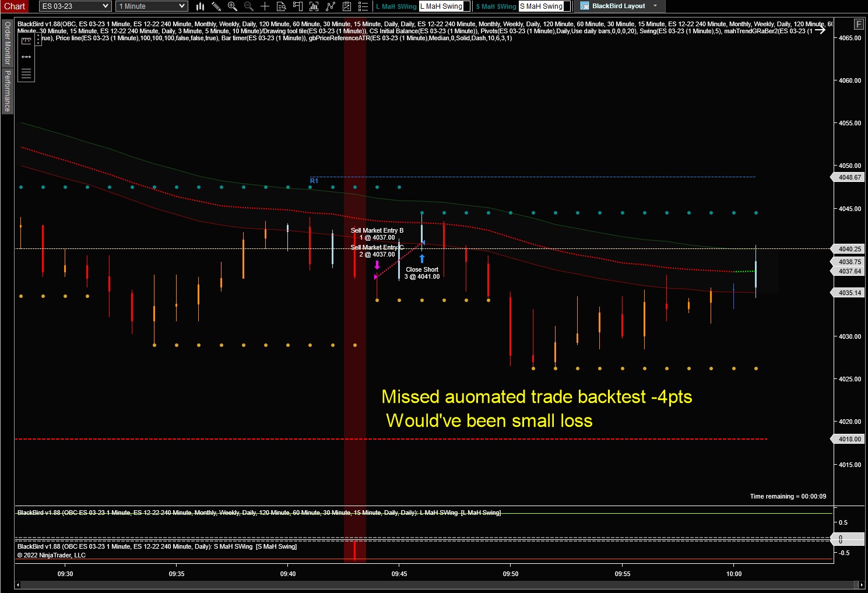Click the horizontal scrollbar right arrow
868x593 pixels.
862,585
